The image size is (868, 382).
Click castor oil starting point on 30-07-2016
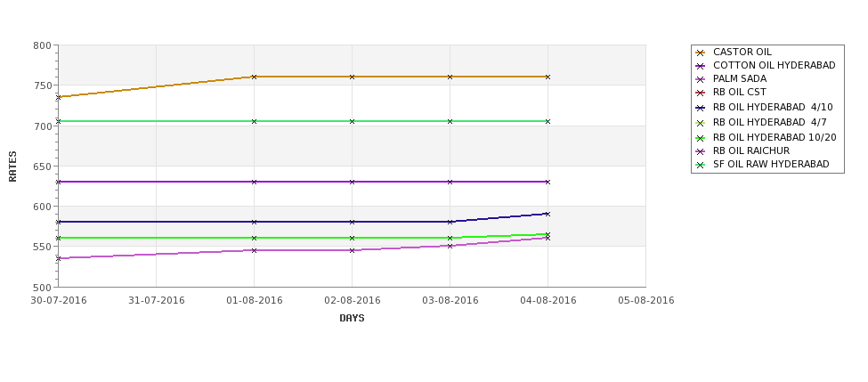[58, 97]
